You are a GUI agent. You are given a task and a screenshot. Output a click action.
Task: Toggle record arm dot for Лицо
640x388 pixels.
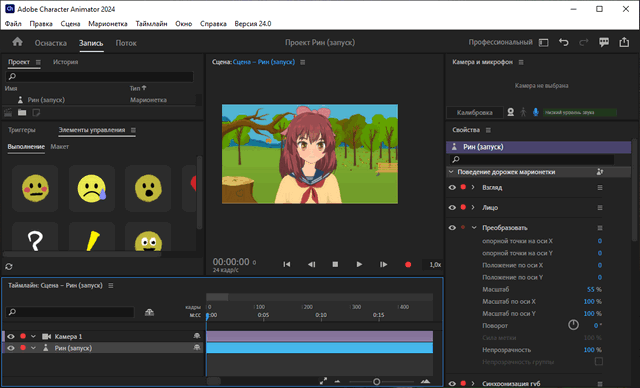pyautogui.click(x=463, y=207)
